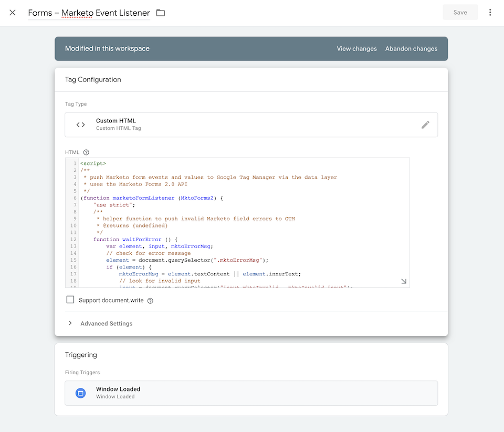
Task: Click the 'Firing Triggers' label
Action: click(x=82, y=373)
